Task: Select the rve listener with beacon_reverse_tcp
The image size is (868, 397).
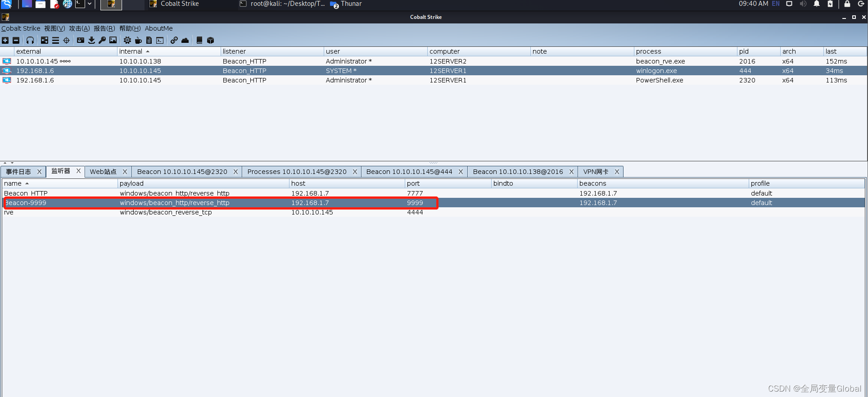Action: coord(434,212)
